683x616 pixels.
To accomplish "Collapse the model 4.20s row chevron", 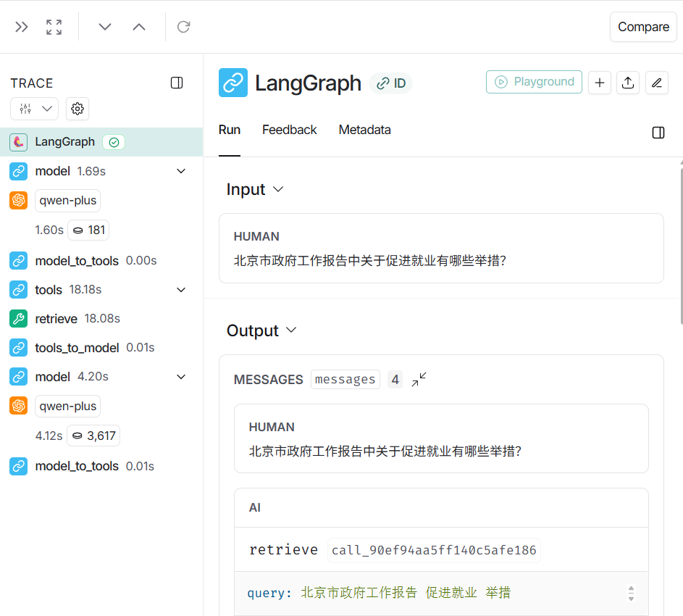I will [x=181, y=377].
